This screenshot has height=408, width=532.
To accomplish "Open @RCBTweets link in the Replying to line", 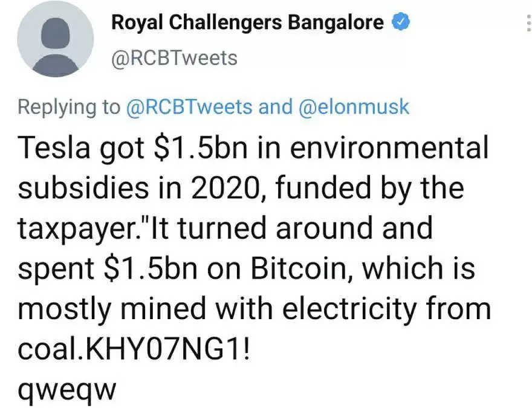I will tap(189, 107).
